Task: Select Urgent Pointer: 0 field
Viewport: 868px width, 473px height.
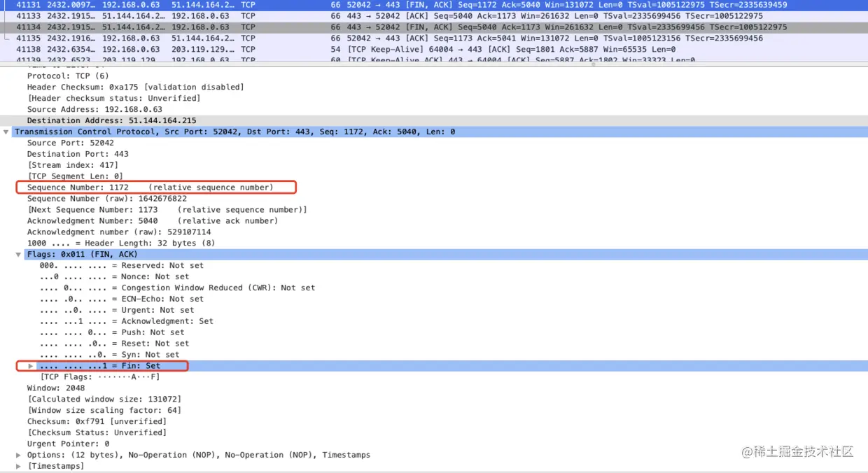Action: pyautogui.click(x=68, y=444)
